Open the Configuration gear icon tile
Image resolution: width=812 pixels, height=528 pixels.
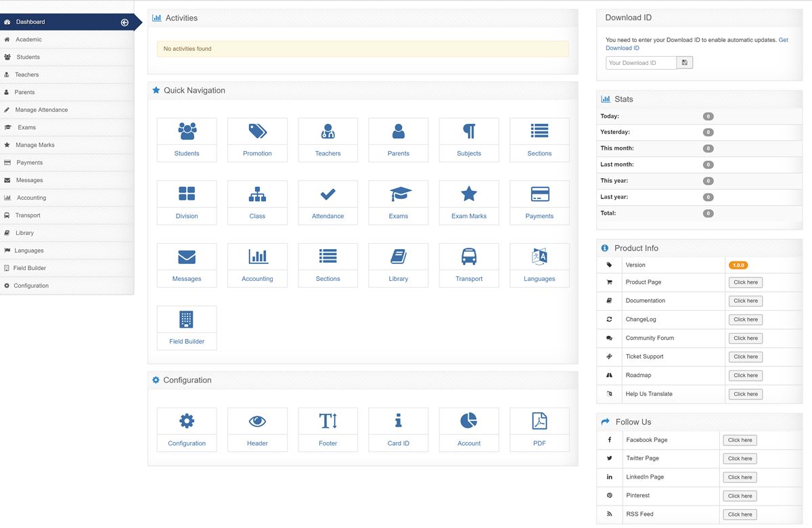[x=187, y=421]
